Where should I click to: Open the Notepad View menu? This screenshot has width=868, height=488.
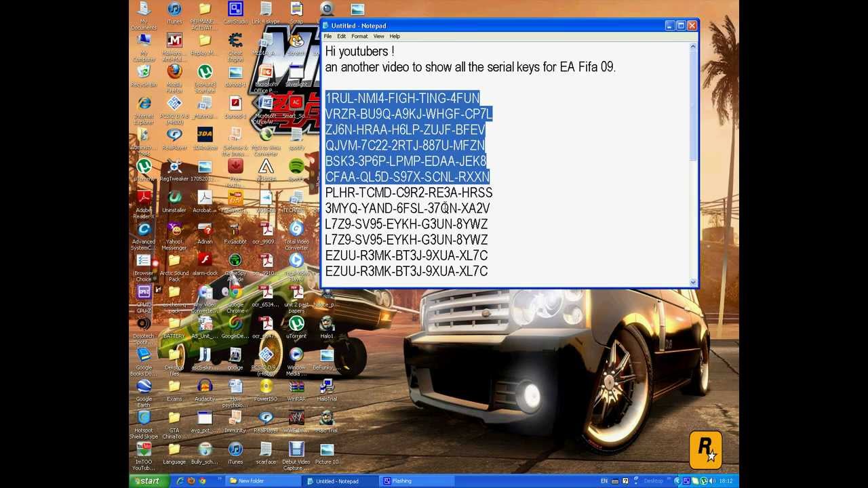point(378,36)
